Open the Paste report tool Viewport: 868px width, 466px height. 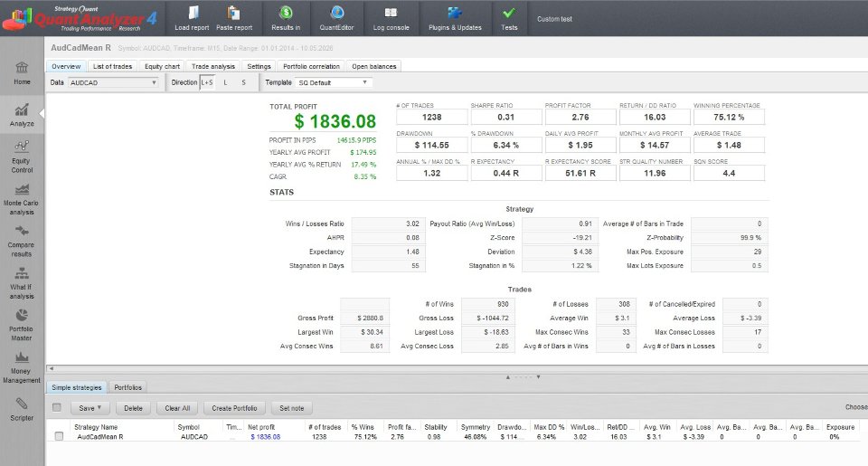(x=234, y=18)
